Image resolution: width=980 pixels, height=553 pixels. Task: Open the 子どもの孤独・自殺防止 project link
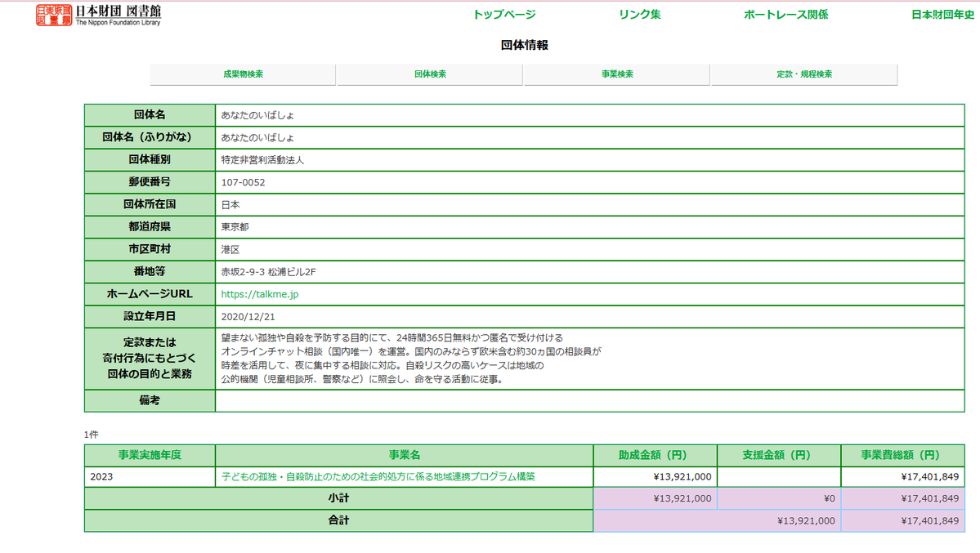tap(378, 477)
